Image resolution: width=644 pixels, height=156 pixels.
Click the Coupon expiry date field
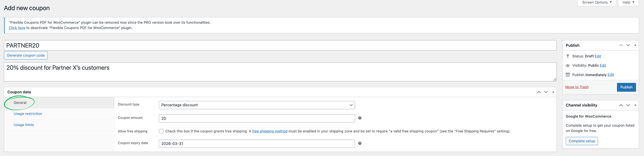(x=257, y=144)
